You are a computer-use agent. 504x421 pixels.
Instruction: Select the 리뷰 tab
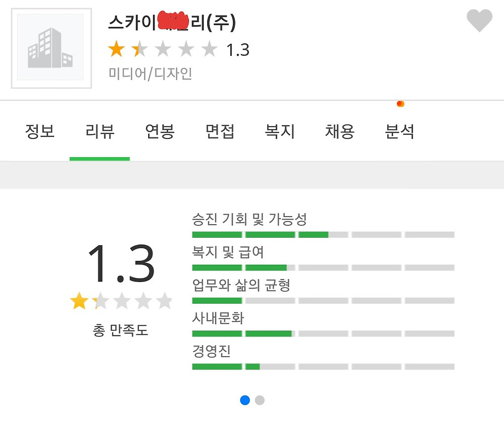click(x=100, y=132)
